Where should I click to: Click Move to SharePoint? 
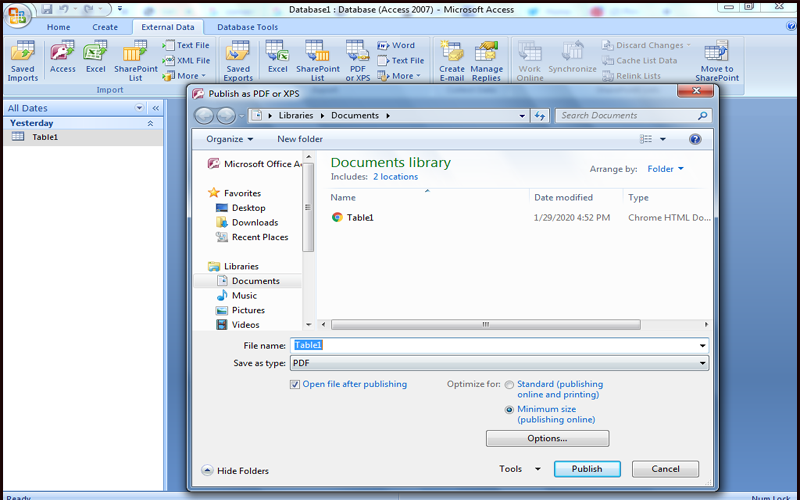click(x=717, y=61)
